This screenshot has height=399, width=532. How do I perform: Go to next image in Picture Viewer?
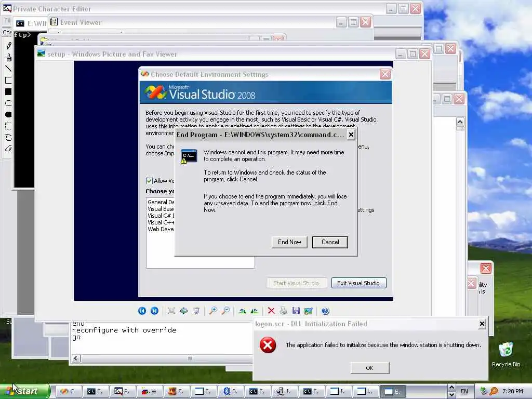pyautogui.click(x=154, y=311)
